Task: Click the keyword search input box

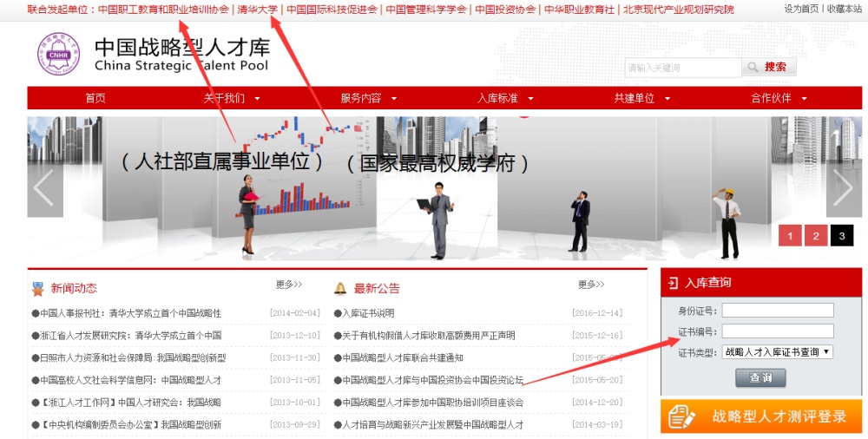Action: point(682,68)
